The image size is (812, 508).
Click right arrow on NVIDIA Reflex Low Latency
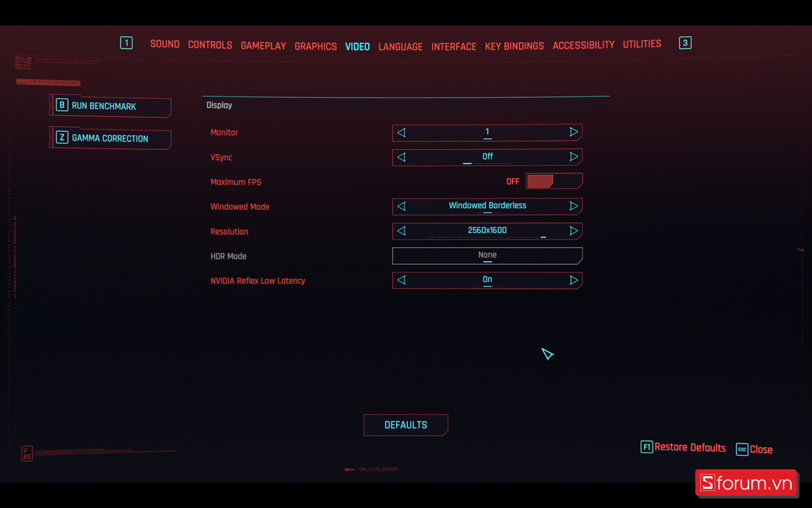574,280
